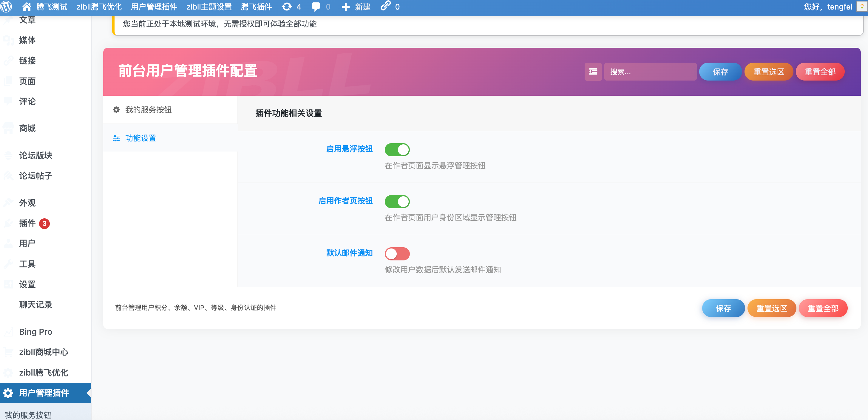Open the updates icon showing 4 updates
Viewport: 868px width, 420px height.
pos(287,6)
